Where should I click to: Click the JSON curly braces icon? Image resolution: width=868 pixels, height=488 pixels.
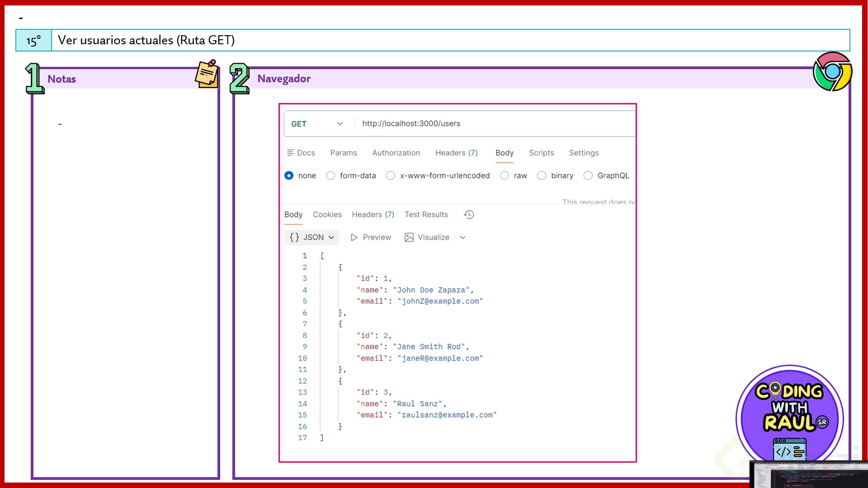point(294,237)
